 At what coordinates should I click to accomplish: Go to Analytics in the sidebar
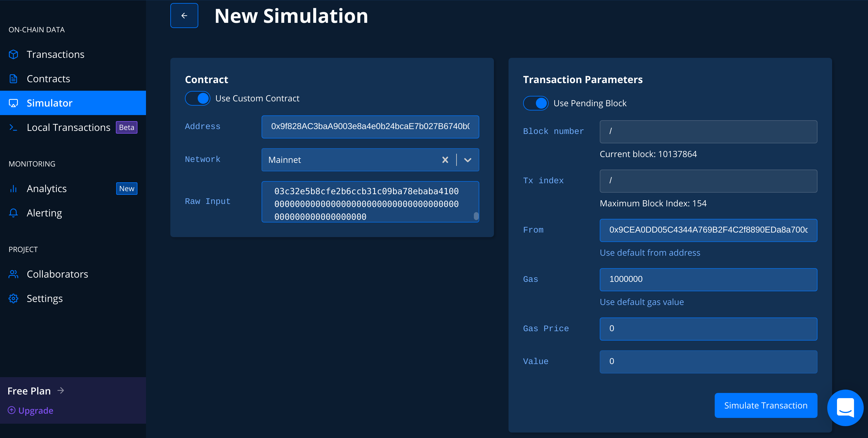(x=47, y=188)
